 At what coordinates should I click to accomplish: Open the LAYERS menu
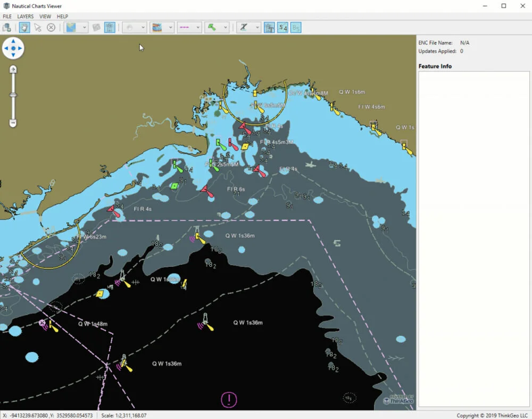(x=26, y=17)
